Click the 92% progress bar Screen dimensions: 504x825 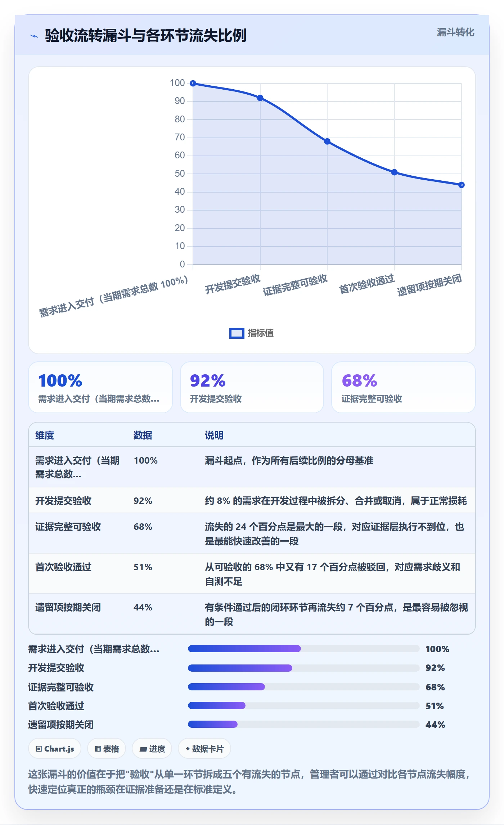pyautogui.click(x=304, y=668)
